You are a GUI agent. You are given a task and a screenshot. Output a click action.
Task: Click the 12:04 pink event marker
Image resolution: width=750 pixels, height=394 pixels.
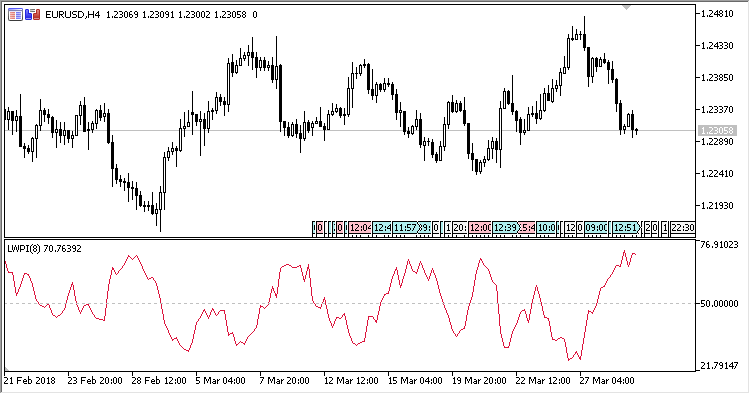point(360,228)
